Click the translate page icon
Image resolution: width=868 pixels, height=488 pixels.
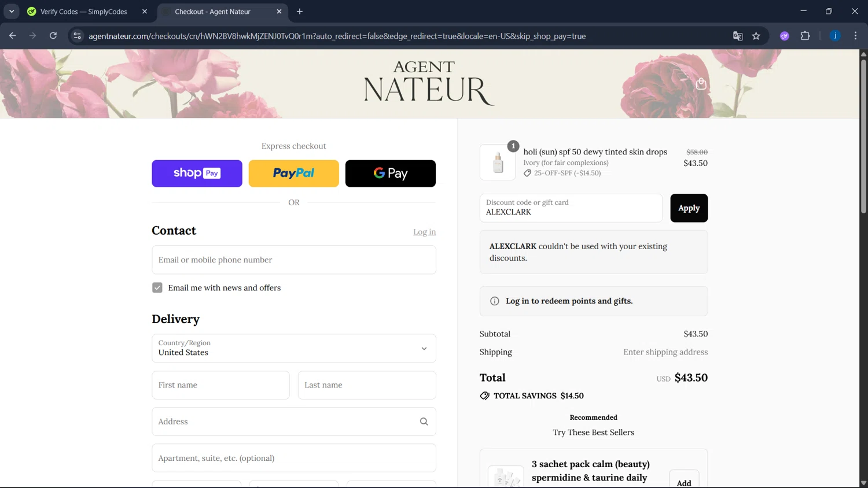[x=738, y=36]
